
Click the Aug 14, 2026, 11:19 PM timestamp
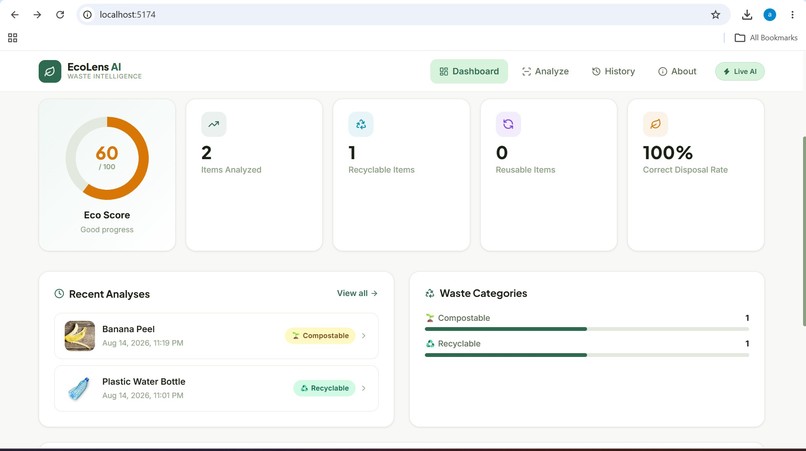click(x=143, y=343)
